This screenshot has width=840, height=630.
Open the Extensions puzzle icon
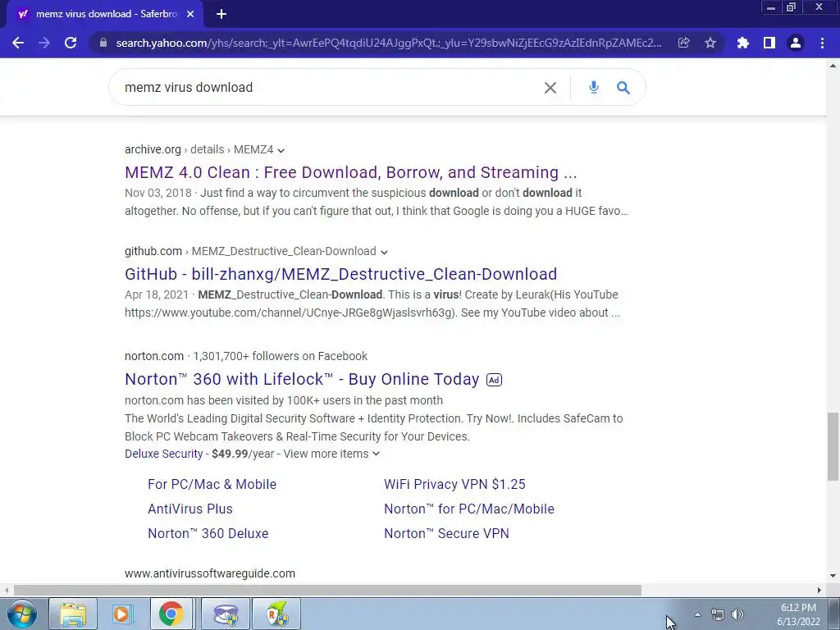(x=742, y=43)
